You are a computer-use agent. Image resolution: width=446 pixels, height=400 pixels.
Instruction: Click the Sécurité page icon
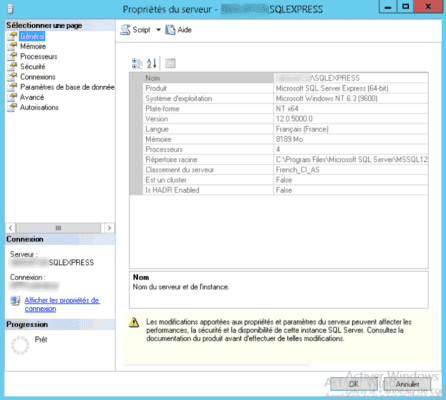pyautogui.click(x=12, y=67)
